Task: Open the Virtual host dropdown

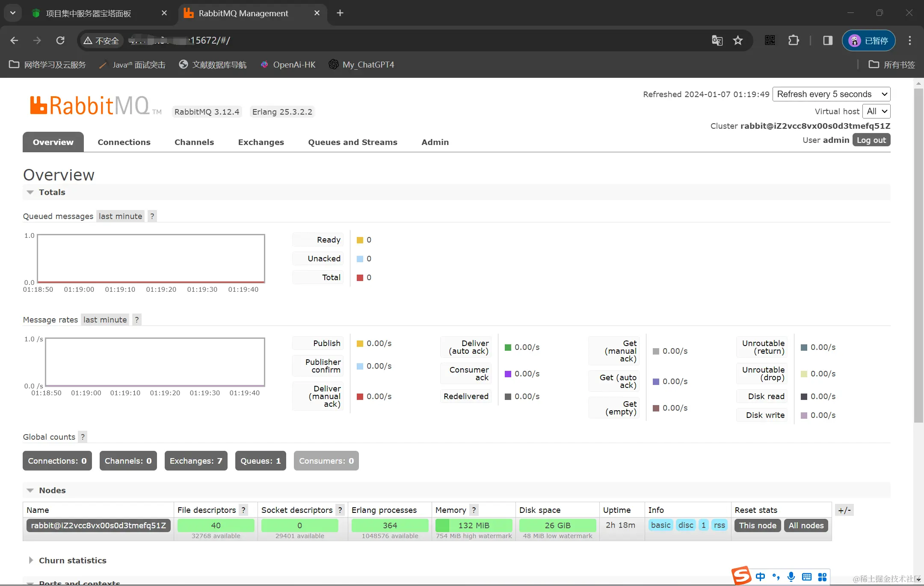Action: pos(877,111)
